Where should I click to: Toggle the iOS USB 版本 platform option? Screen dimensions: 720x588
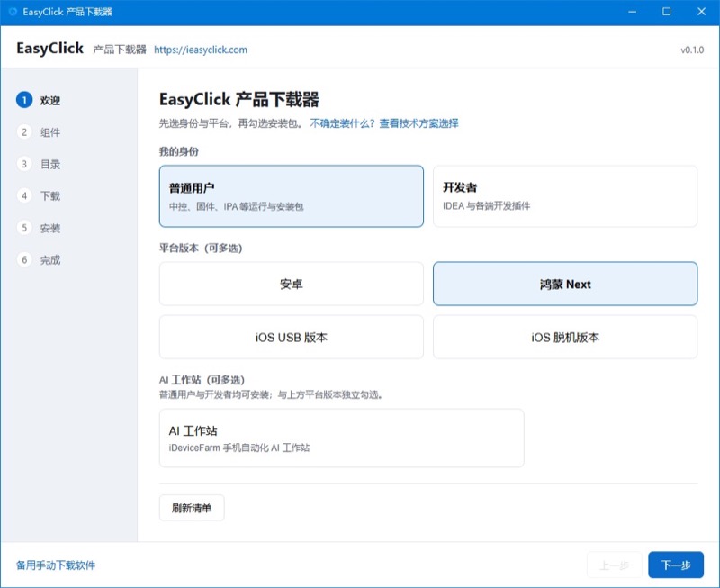coord(291,337)
